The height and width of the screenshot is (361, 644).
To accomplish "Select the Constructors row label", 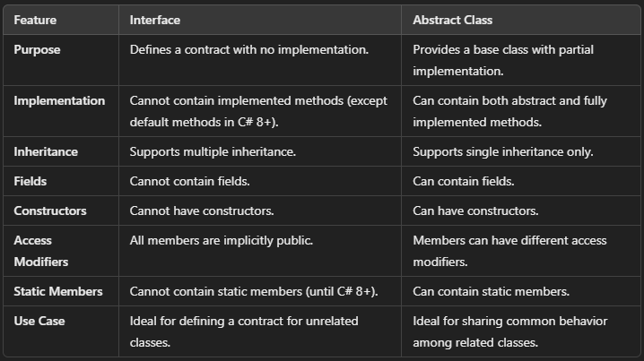I will coord(50,211).
